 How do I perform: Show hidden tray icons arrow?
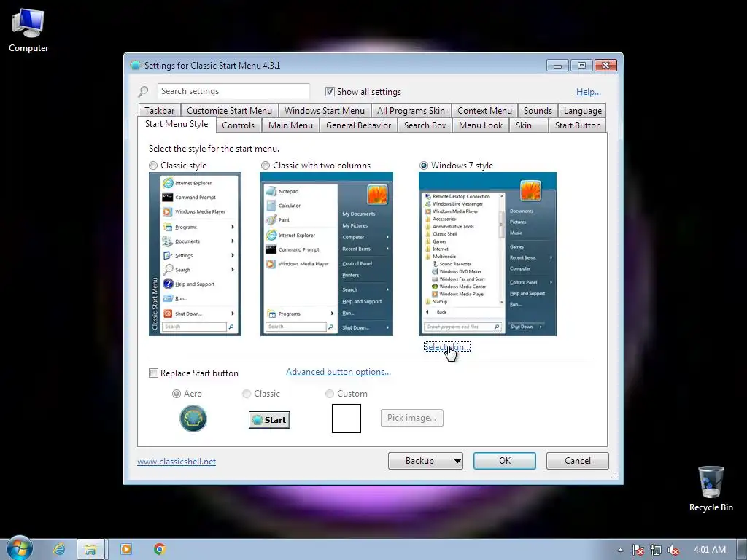(620, 550)
